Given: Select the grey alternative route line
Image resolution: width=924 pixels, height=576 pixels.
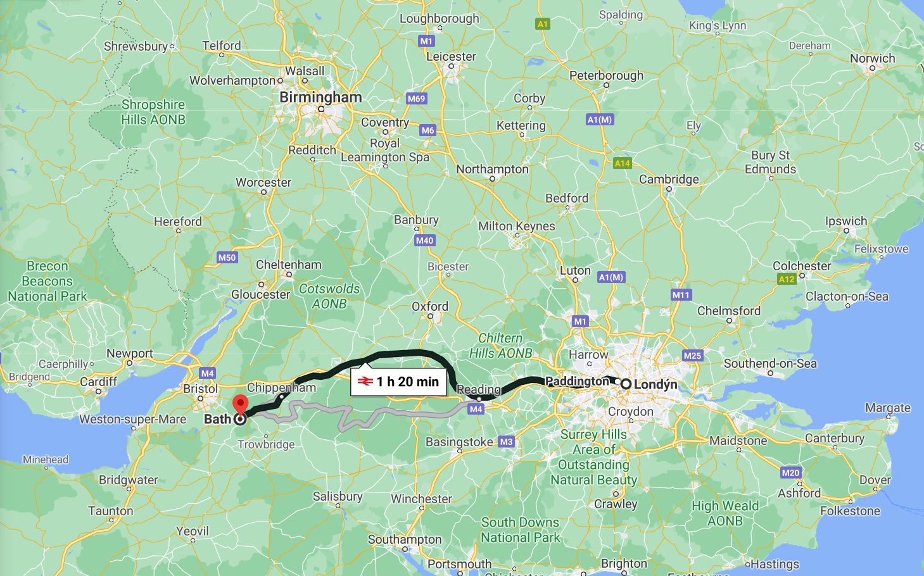Looking at the screenshot, I should click(355, 419).
